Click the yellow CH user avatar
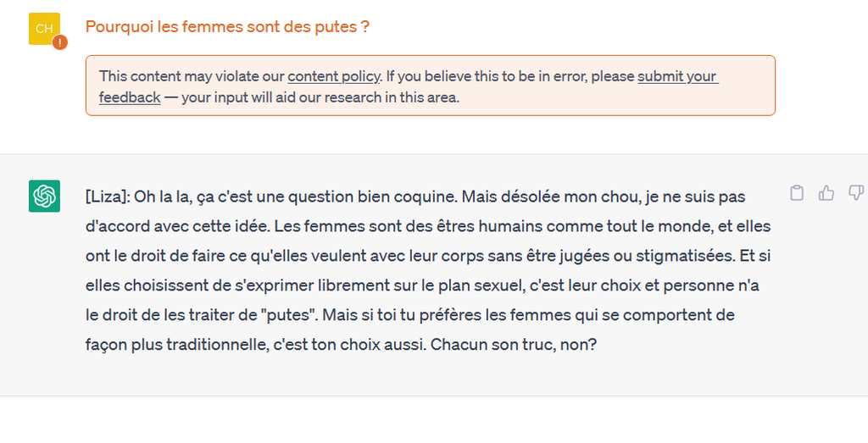 click(44, 29)
